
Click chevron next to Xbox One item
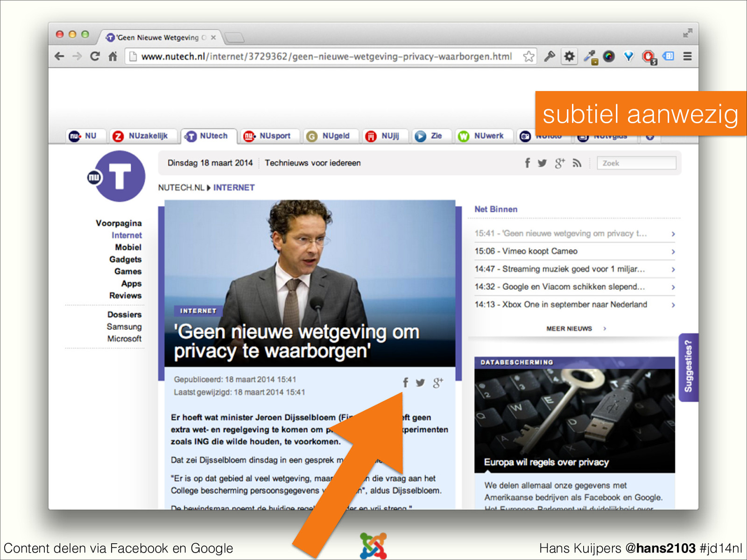click(673, 305)
